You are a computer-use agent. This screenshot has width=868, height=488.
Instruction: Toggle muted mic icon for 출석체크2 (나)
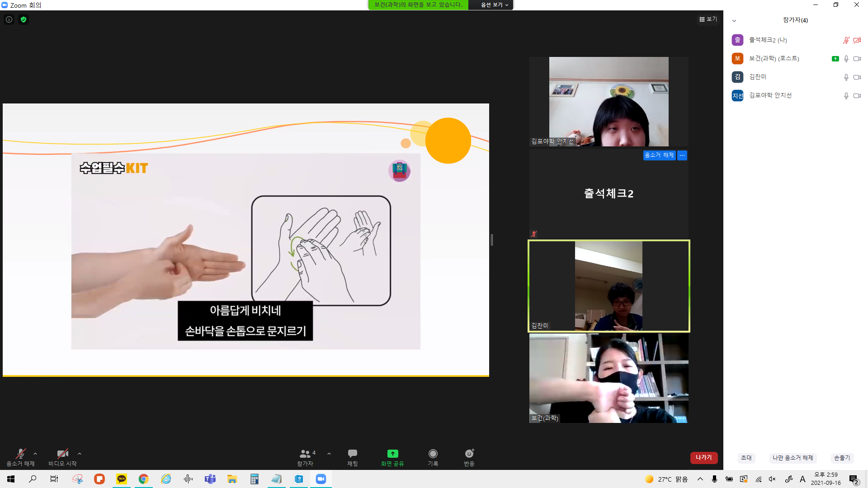846,40
